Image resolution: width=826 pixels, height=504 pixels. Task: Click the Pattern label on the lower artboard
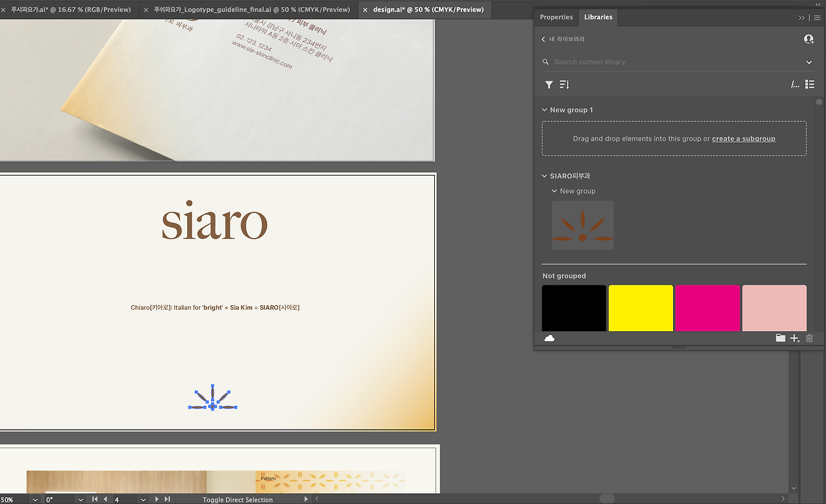point(268,479)
